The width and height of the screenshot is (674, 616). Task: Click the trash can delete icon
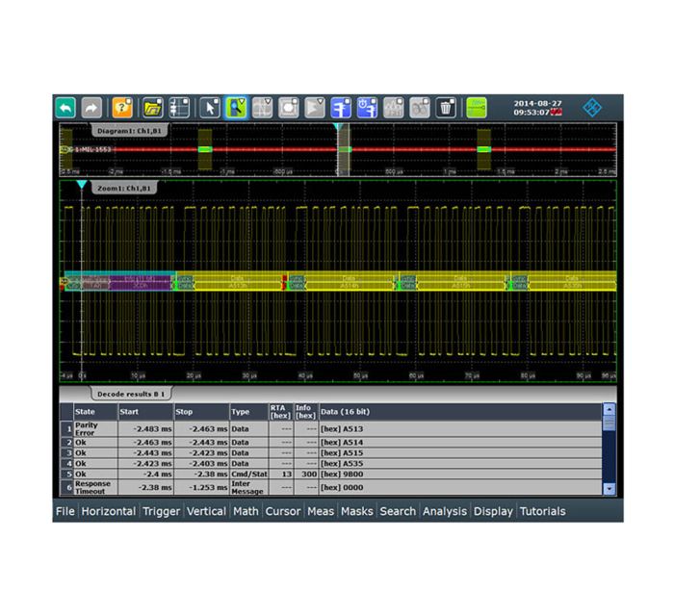[446, 108]
